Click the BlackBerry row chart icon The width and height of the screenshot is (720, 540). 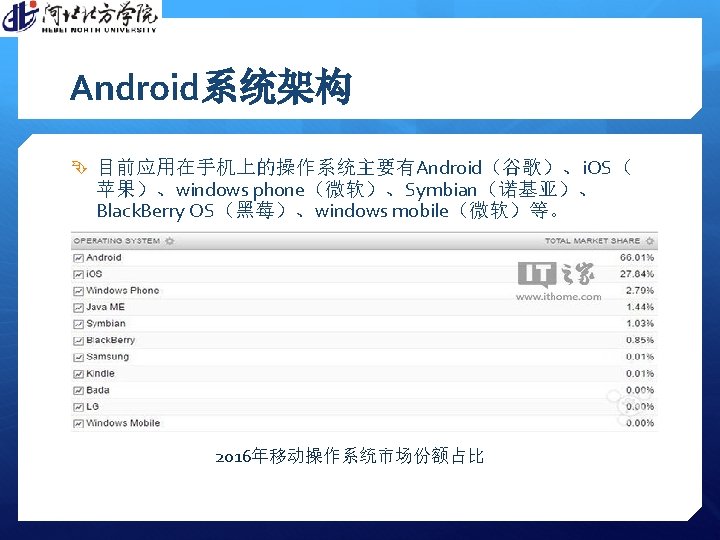coord(79,341)
